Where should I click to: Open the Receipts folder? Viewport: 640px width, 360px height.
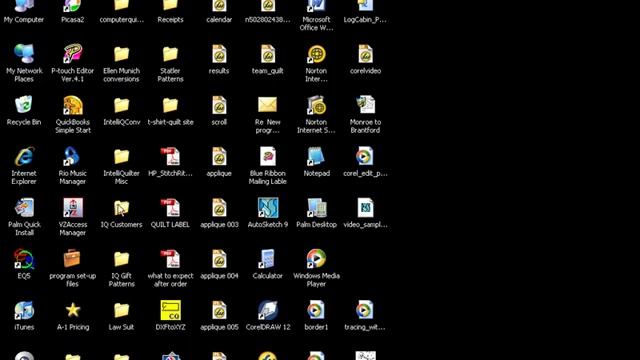pos(171,6)
